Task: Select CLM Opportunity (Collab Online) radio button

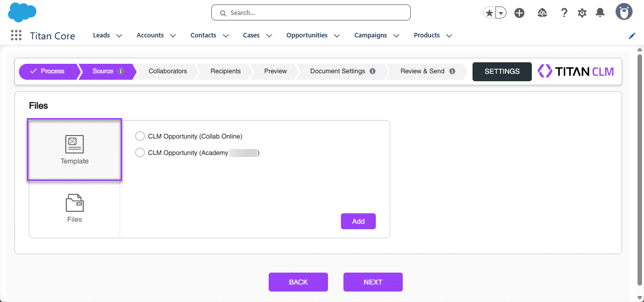Action: [140, 136]
